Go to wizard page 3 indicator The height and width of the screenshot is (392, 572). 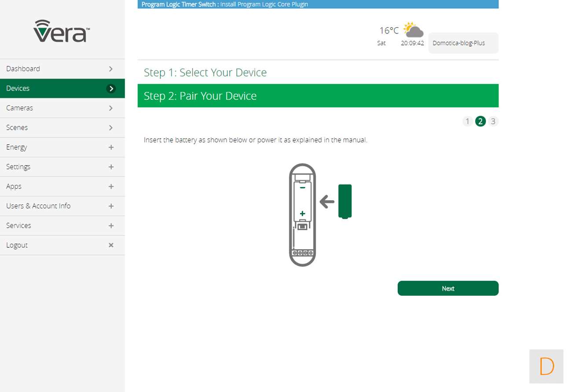point(493,121)
